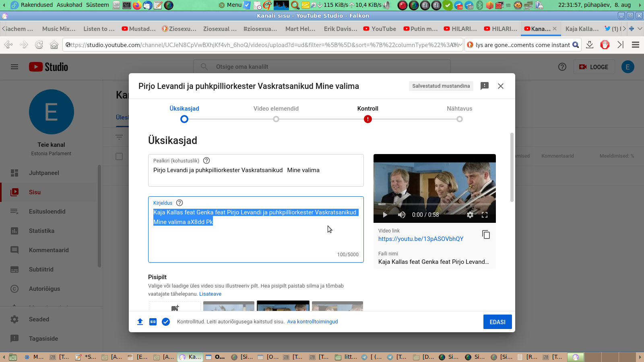Open the AdBlock stop-hand icon

605,45
